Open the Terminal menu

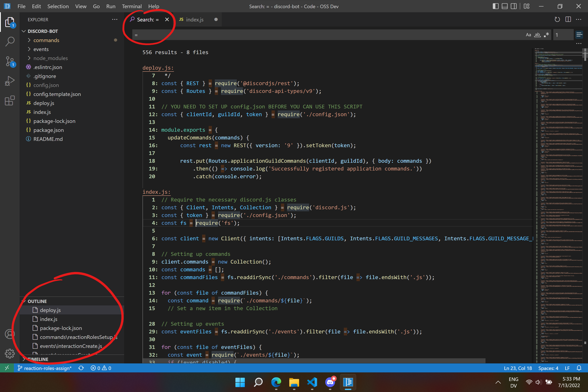[x=132, y=6]
